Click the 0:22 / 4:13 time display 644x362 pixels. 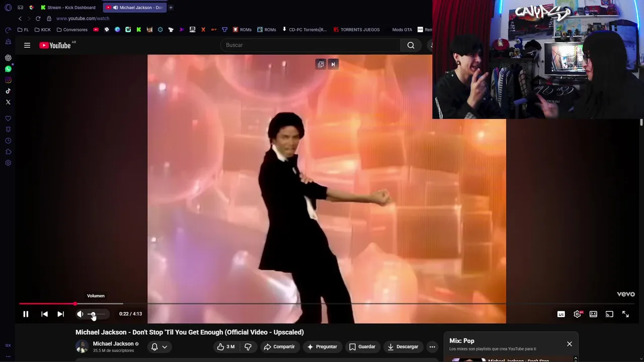click(130, 314)
